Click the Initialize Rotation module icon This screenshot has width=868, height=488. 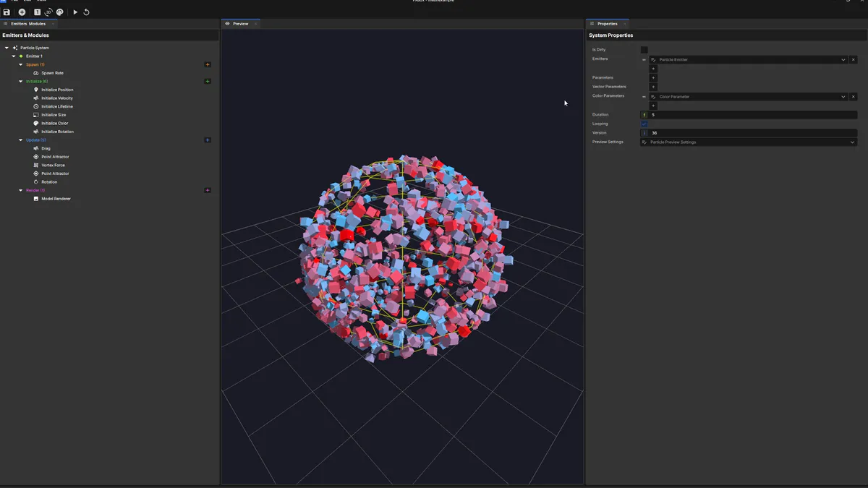(36, 132)
